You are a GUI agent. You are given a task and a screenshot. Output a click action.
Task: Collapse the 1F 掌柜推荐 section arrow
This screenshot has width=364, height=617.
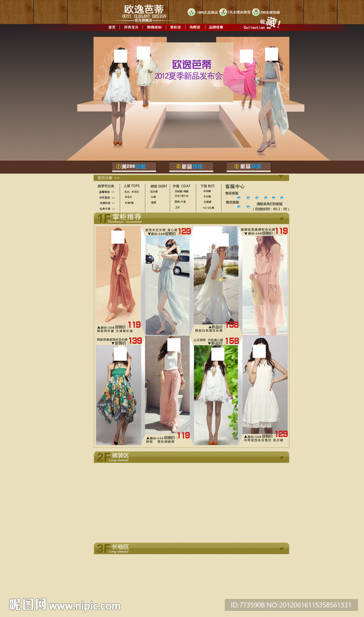[x=281, y=218]
